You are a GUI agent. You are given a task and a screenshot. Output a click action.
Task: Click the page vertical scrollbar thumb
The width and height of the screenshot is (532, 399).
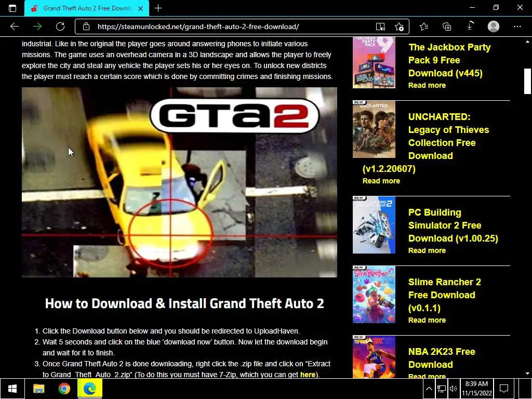[x=527, y=81]
